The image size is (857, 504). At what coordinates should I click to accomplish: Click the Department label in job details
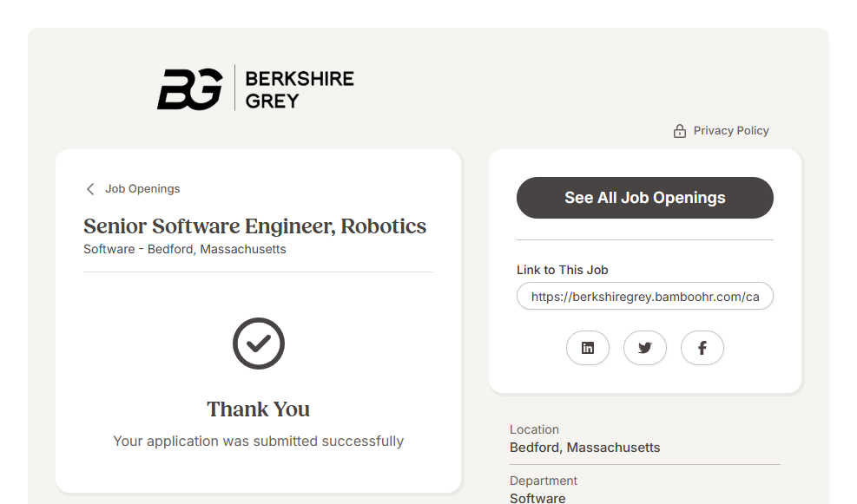[x=544, y=481]
